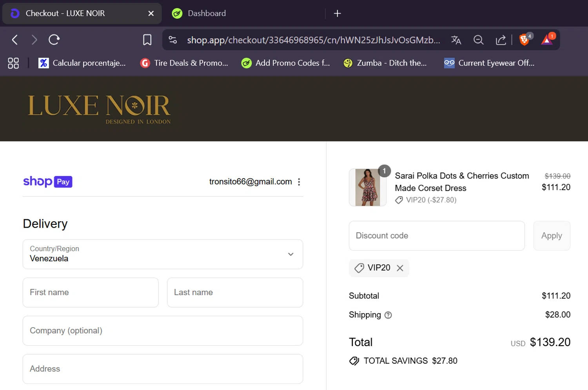
Task: Open the Tire Deals & Promo bookmark
Action: pyautogui.click(x=184, y=63)
